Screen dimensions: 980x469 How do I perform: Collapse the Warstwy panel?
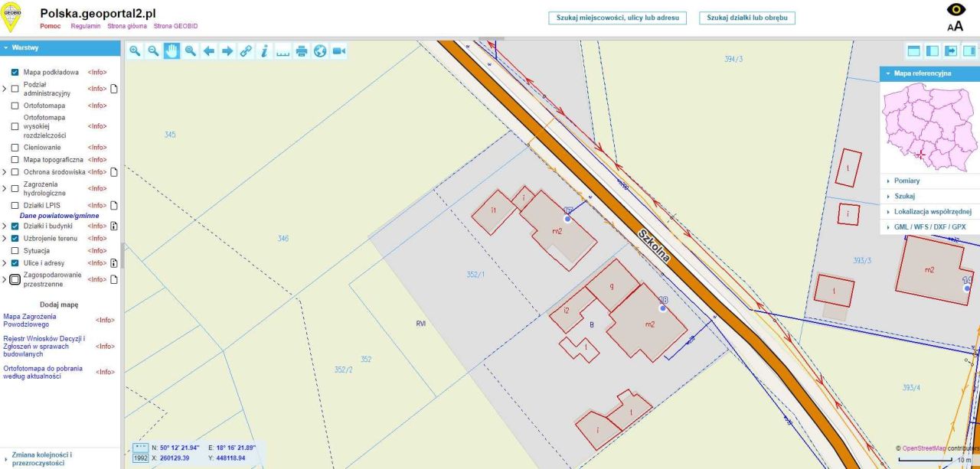tap(60, 47)
